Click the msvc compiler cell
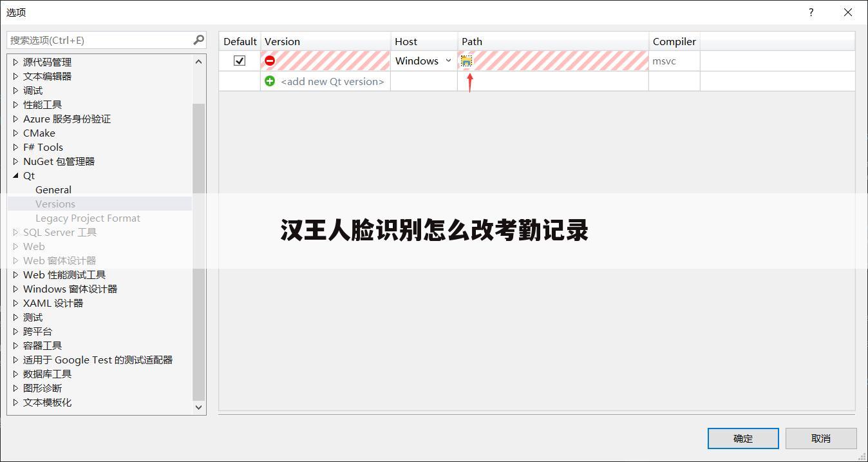Image resolution: width=868 pixels, height=462 pixels. tap(674, 61)
